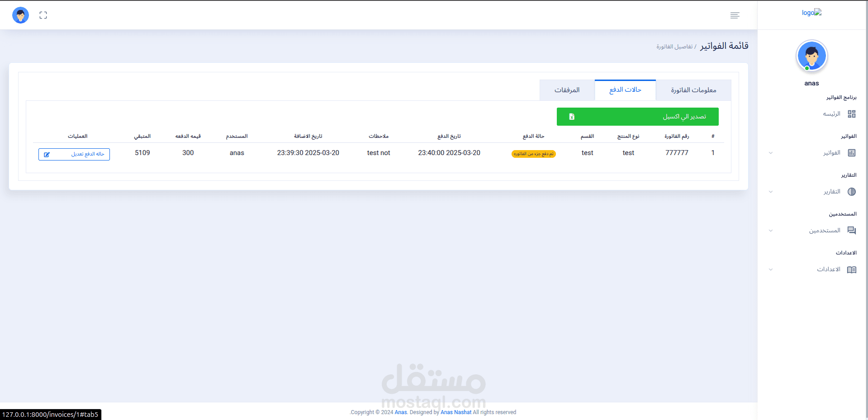Image resolution: width=868 pixels, height=420 pixels.
Task: Click the notes cell 'test not'
Action: [379, 153]
